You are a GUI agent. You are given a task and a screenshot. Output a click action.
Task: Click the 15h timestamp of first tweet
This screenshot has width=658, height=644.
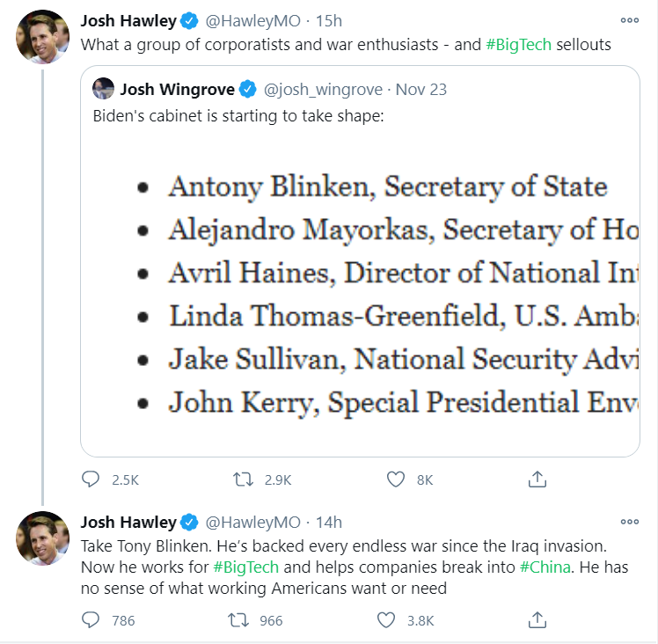(x=329, y=20)
